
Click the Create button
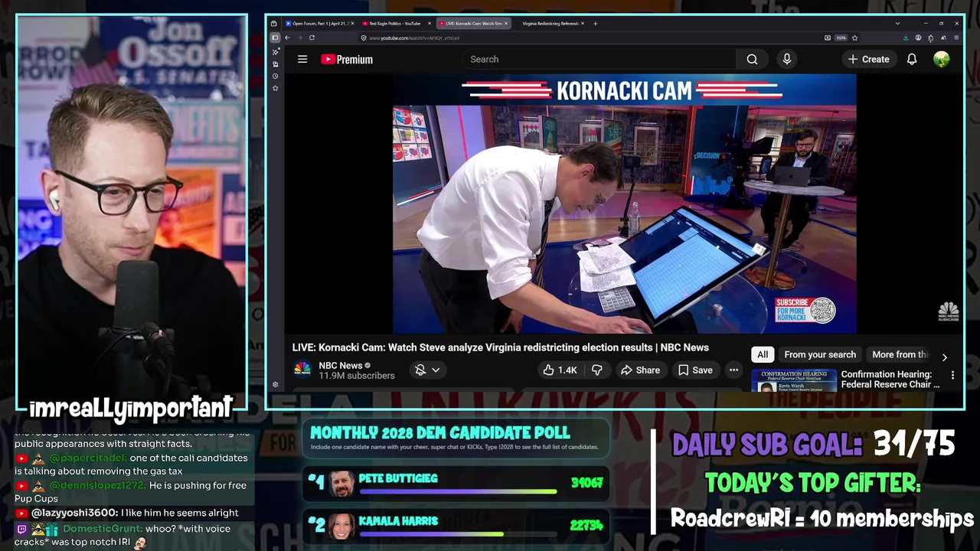tap(868, 59)
